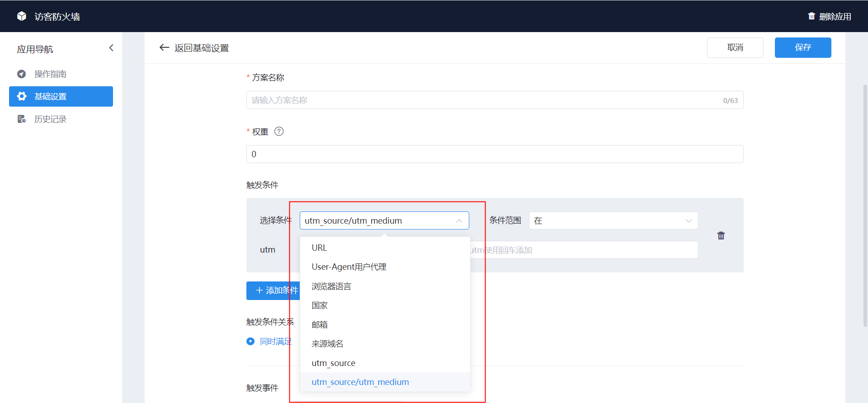Focus the utm value input field
Screen dimensions: 868x403
pos(584,250)
